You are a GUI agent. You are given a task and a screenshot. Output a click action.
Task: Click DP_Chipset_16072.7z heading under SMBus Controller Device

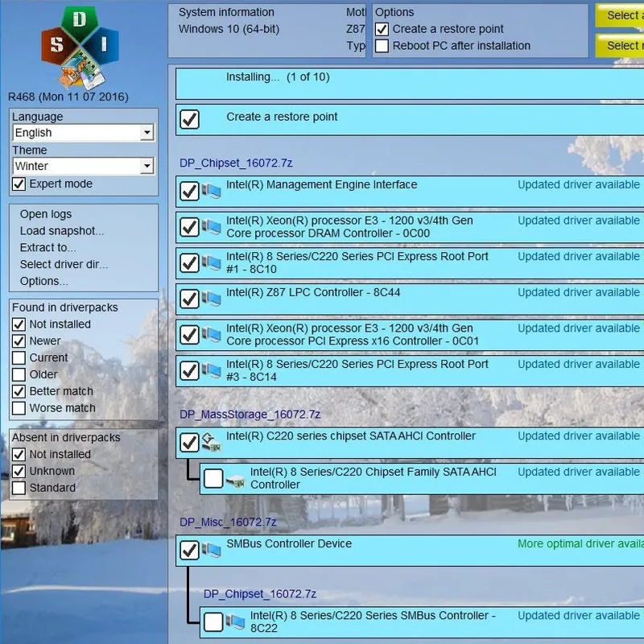coord(260,594)
